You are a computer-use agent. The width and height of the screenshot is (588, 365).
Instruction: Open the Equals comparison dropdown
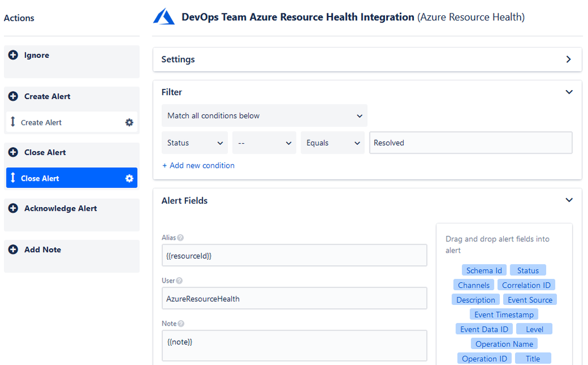coord(333,142)
